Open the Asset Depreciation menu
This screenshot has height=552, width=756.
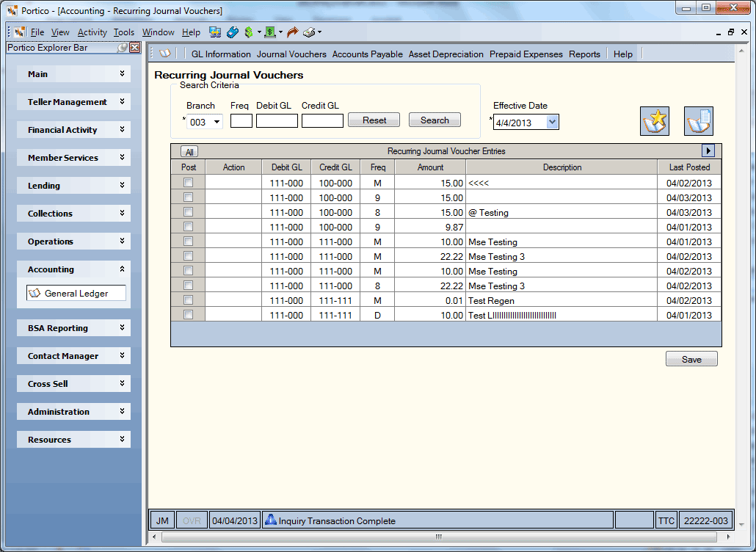click(x=446, y=54)
